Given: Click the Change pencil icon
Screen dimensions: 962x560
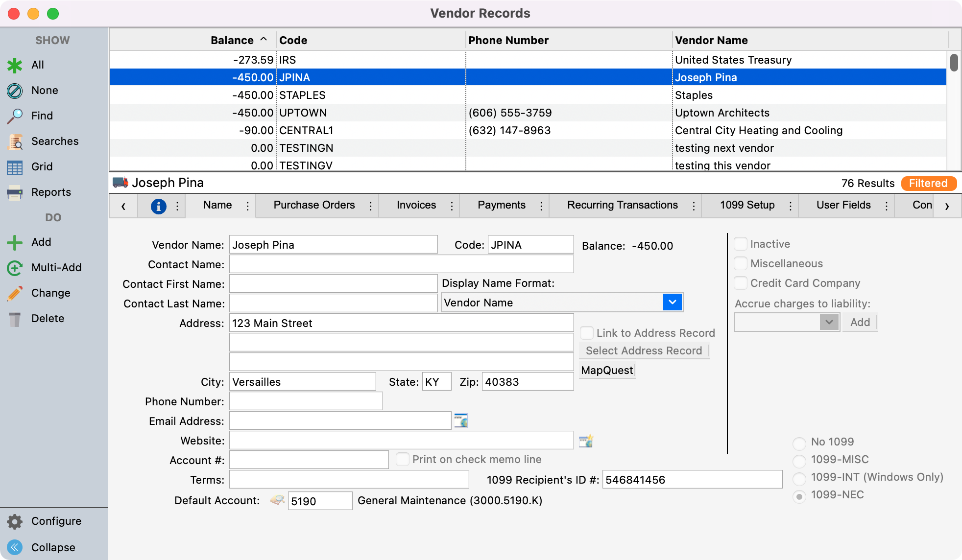Looking at the screenshot, I should (x=15, y=293).
